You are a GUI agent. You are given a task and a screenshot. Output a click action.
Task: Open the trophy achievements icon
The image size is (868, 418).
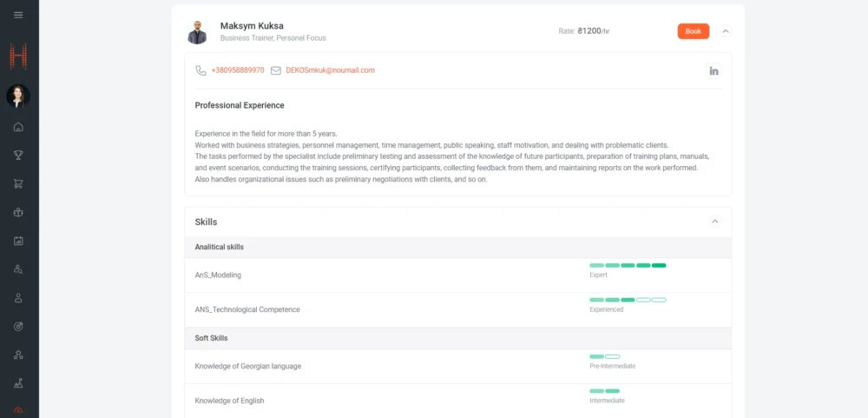[x=18, y=156]
